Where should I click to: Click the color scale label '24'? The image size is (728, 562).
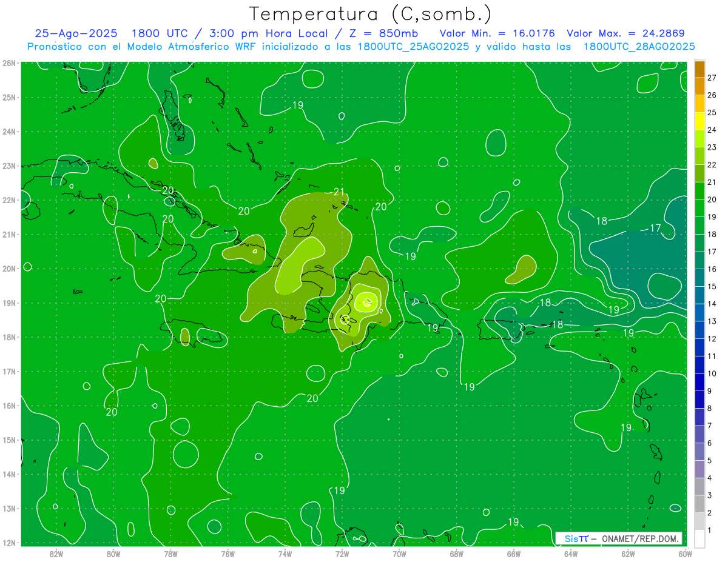point(712,130)
